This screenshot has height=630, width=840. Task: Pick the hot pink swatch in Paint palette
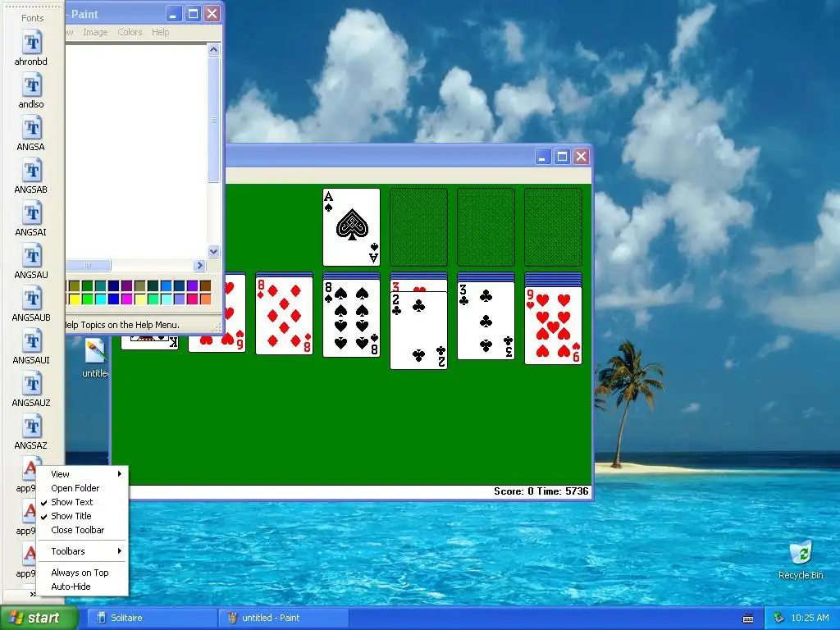(x=192, y=299)
